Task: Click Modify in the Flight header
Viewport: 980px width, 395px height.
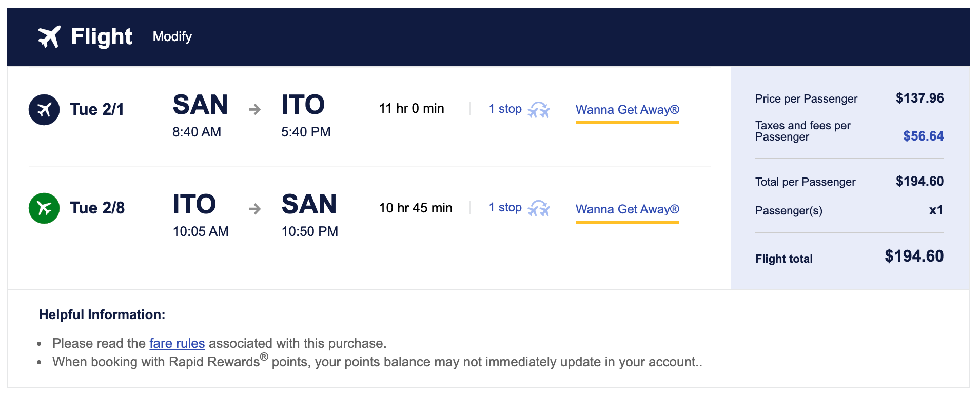Action: (172, 37)
